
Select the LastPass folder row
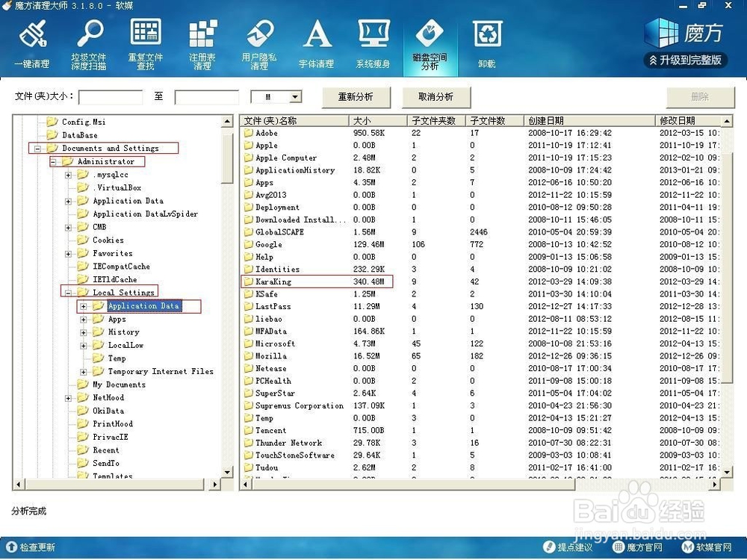[x=480, y=306]
